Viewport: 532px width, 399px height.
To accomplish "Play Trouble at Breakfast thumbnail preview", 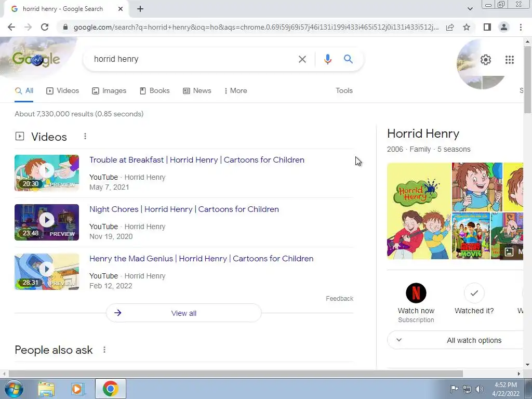I will pyautogui.click(x=47, y=172).
